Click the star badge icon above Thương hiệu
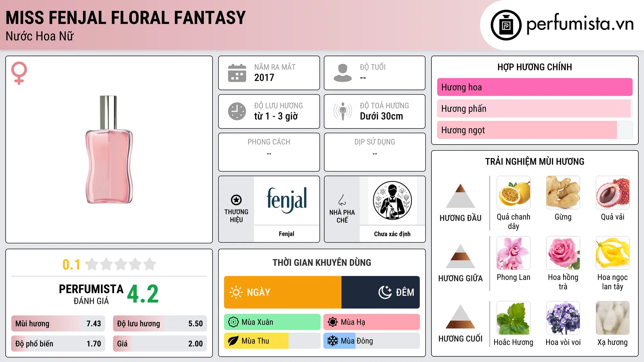 [236, 200]
